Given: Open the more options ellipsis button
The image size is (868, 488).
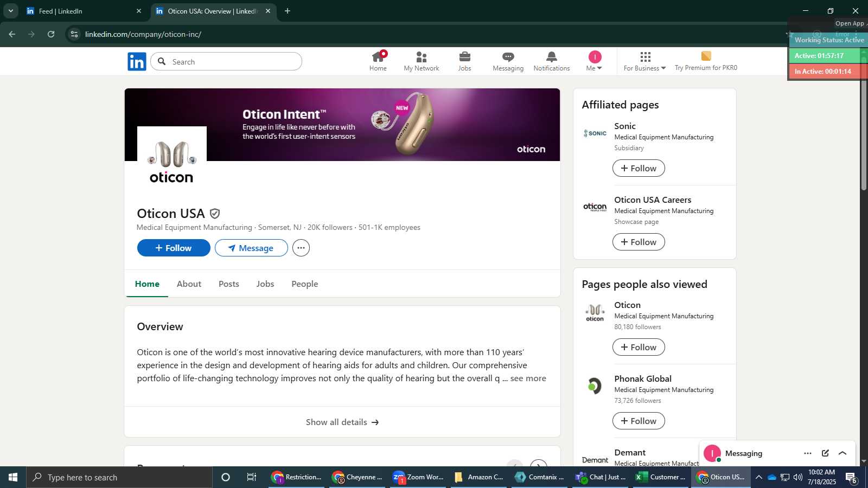Looking at the screenshot, I should 301,248.
